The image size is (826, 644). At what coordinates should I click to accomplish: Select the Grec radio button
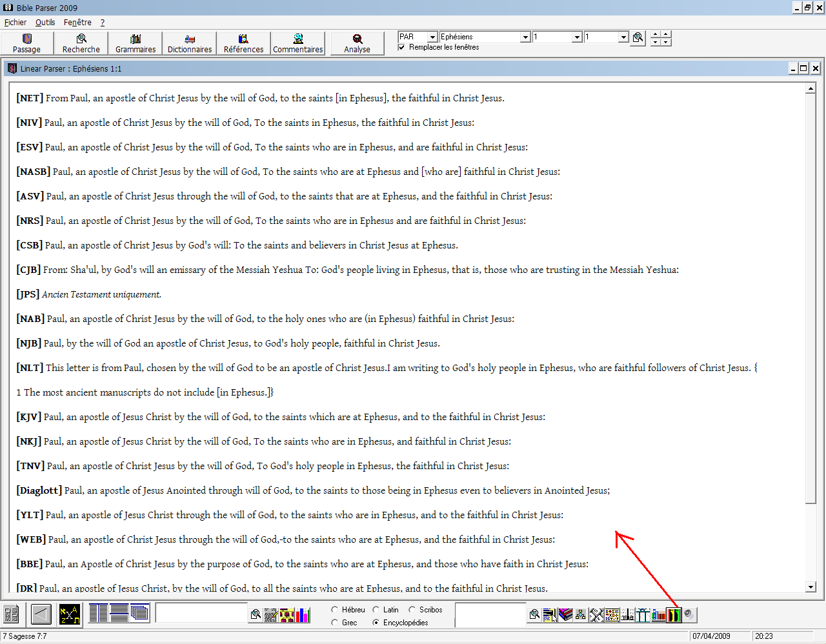tap(335, 622)
